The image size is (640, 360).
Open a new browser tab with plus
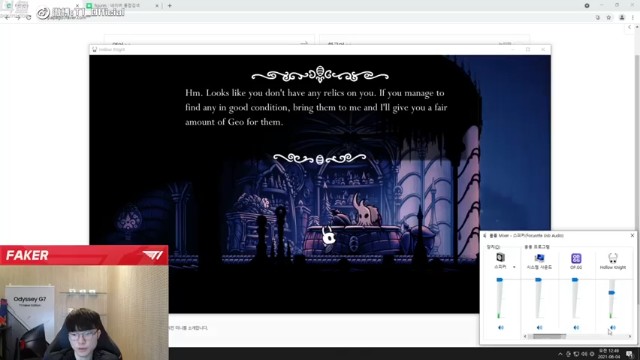169,6
